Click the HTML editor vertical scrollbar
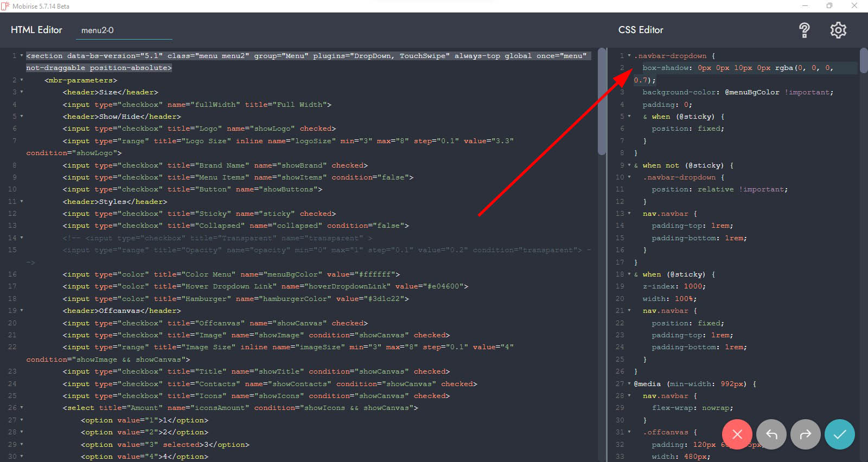The image size is (868, 462). pos(602,103)
